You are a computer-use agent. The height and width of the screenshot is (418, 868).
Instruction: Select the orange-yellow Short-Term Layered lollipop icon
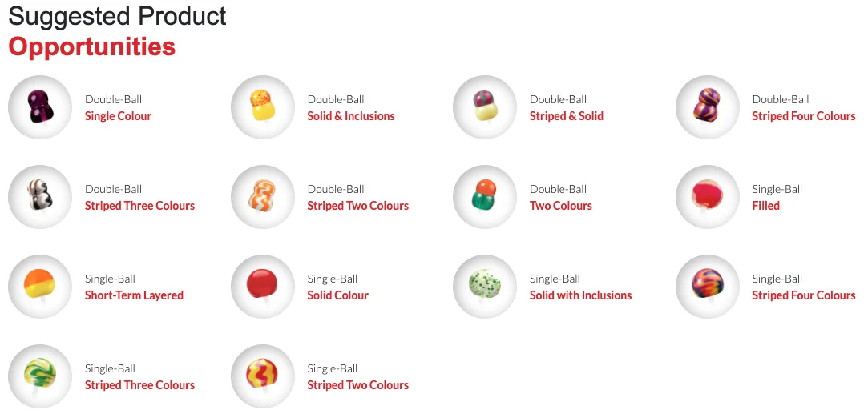pos(39,287)
